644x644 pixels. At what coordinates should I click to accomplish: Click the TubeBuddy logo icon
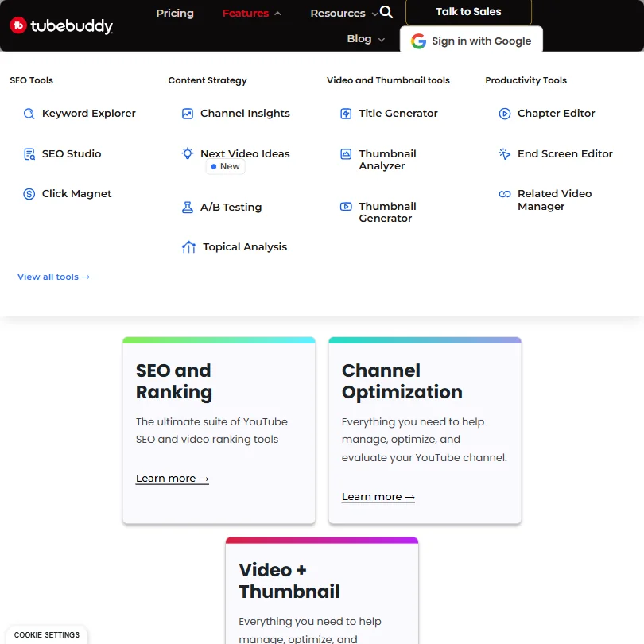tap(18, 25)
